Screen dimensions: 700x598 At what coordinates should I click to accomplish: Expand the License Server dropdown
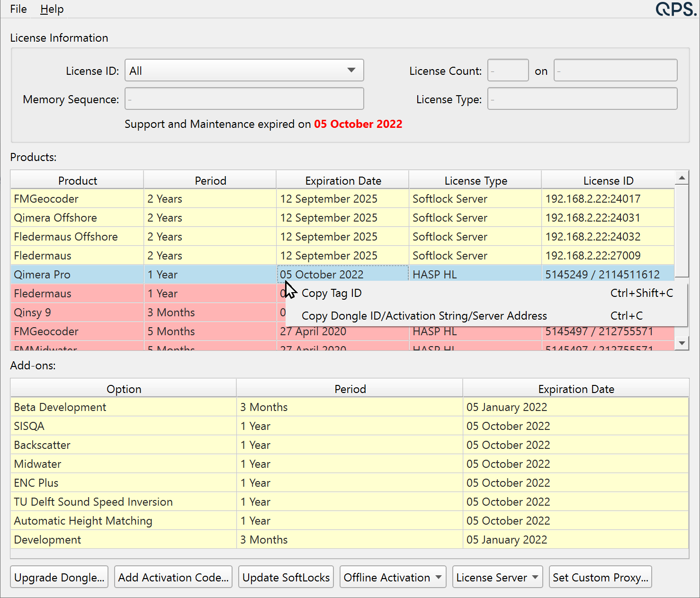coord(497,577)
